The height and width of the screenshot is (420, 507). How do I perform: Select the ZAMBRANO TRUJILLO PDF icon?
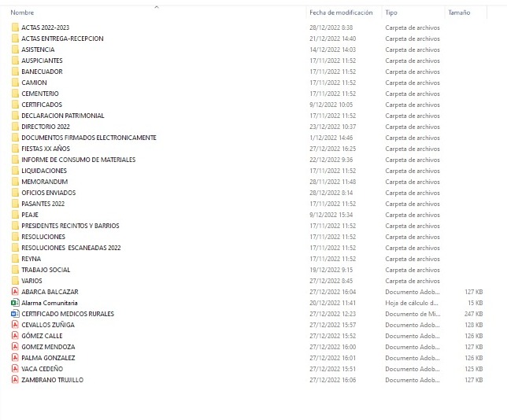pyautogui.click(x=15, y=380)
